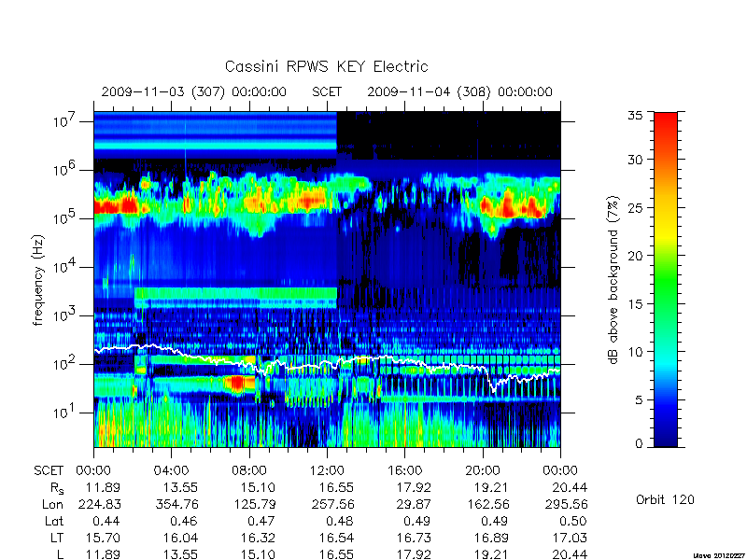Click the Lon value 125.79
The image size is (747, 560).
254,504
